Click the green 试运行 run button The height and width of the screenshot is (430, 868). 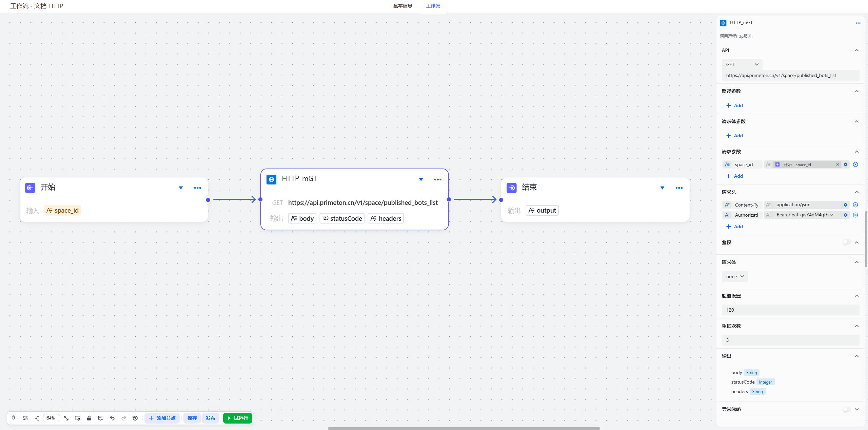237,418
